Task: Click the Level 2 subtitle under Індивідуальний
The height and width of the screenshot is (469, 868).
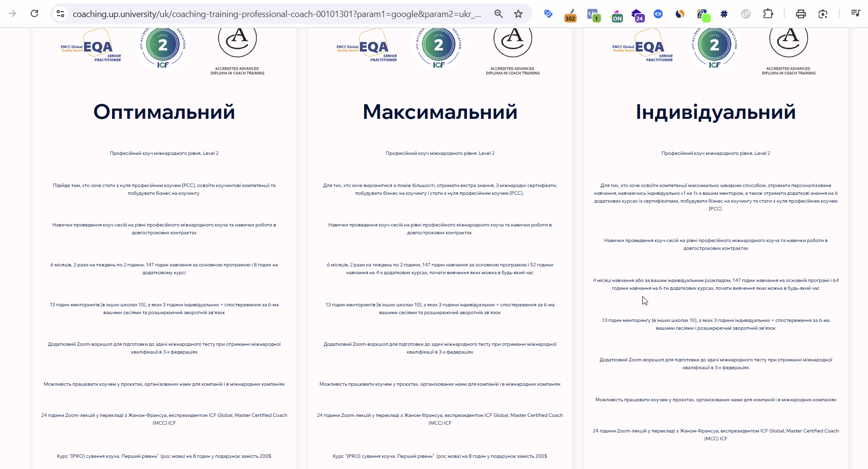Action: tap(716, 153)
